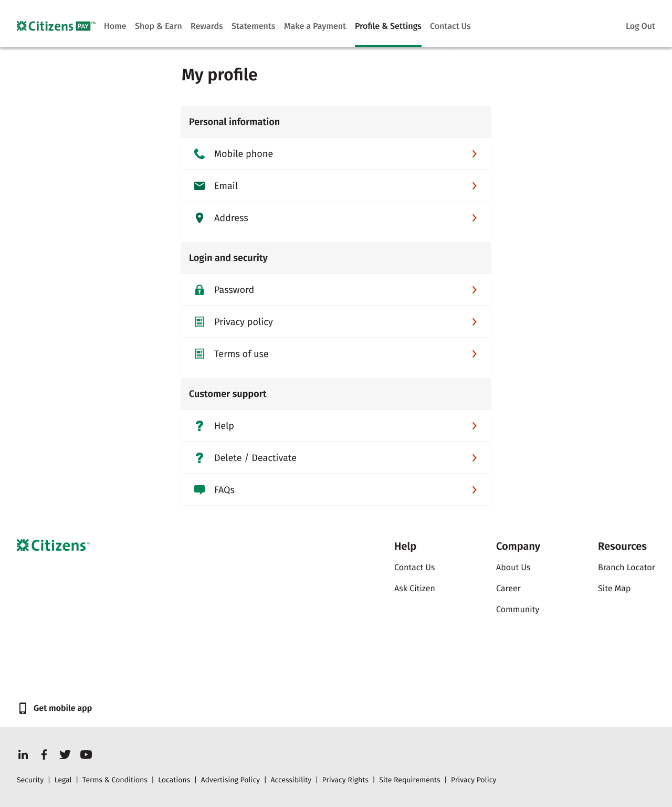Switch to Make a Payment in navigation
This screenshot has width=672, height=807.
pos(315,26)
